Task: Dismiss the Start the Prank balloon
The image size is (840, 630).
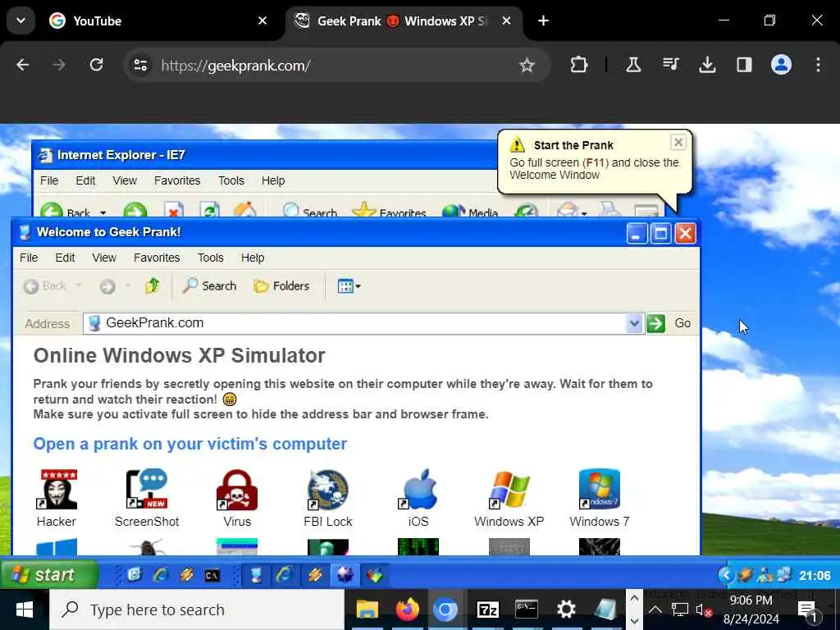Action: (678, 143)
